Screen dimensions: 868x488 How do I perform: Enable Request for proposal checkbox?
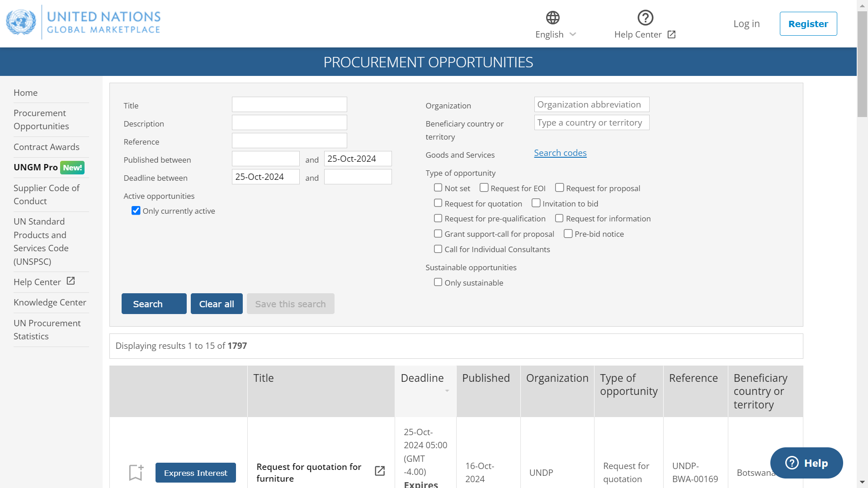point(559,188)
